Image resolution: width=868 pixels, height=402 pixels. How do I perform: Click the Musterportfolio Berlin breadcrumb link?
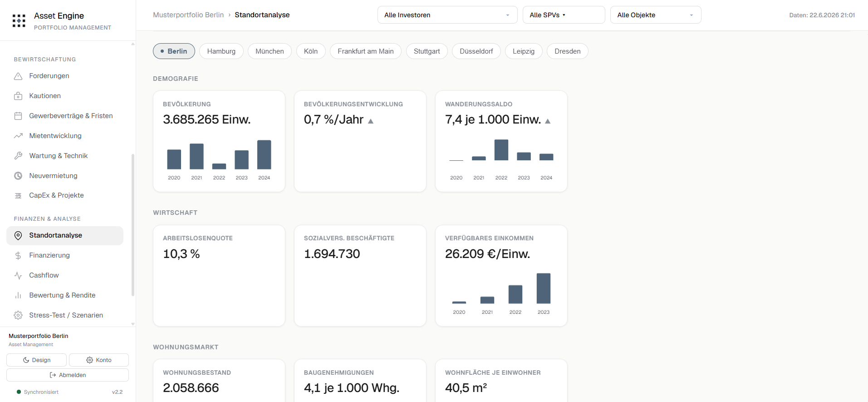pyautogui.click(x=188, y=15)
